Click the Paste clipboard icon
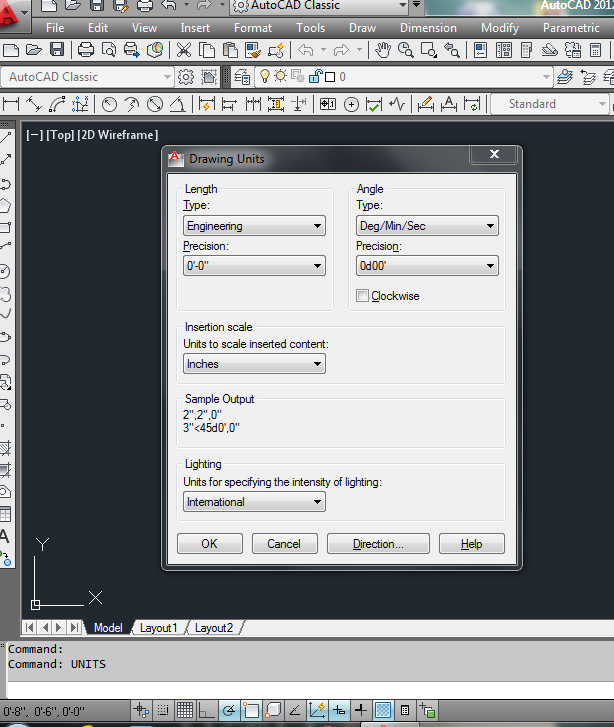The image size is (614, 727). (x=230, y=50)
